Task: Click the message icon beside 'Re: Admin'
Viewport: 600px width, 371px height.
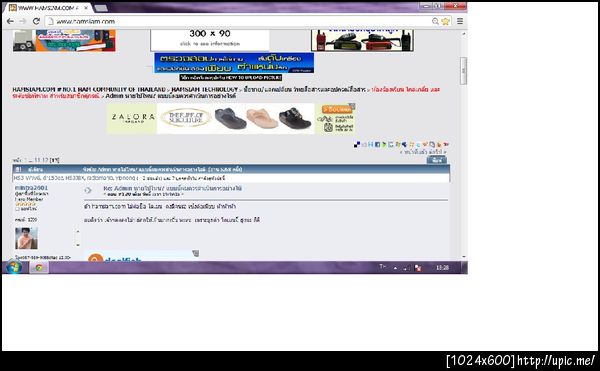Action: click(88, 190)
